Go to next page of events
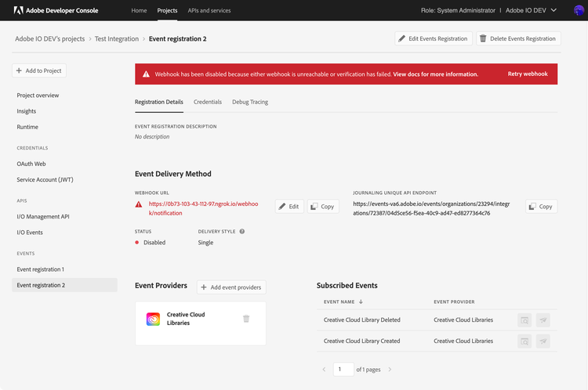 pos(390,369)
